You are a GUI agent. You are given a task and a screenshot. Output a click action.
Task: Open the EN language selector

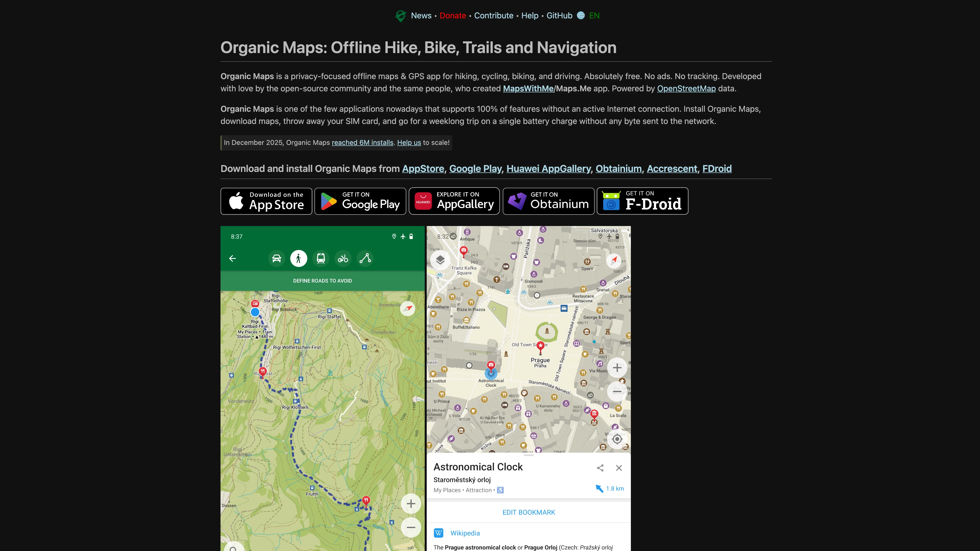[x=594, y=16]
